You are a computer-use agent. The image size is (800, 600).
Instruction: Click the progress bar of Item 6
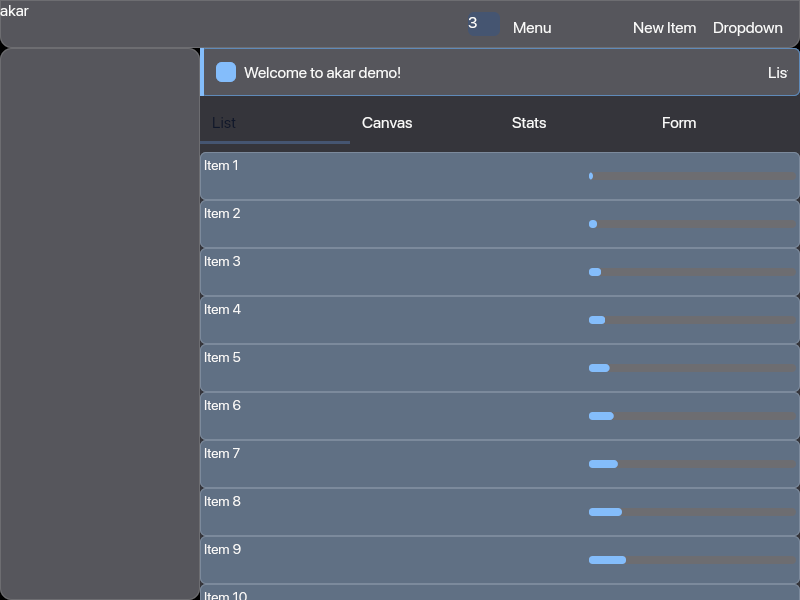coord(692,416)
